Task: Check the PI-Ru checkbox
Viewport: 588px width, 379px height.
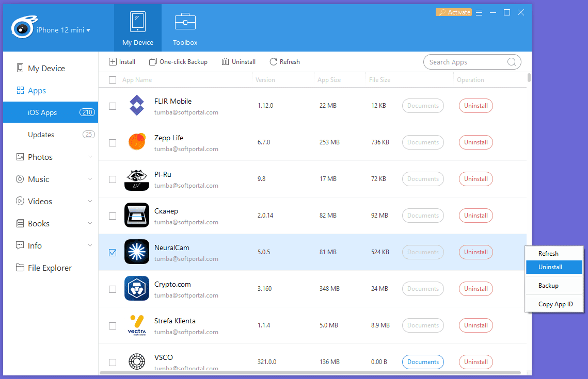Action: (x=113, y=179)
